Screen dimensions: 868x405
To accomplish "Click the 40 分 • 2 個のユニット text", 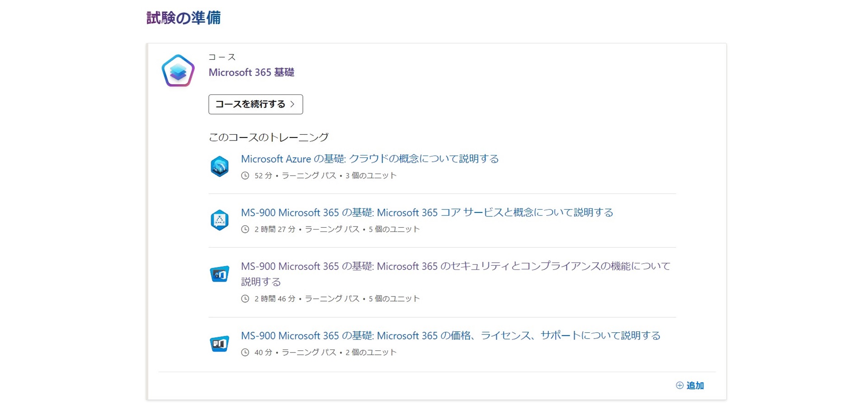I will point(325,352).
